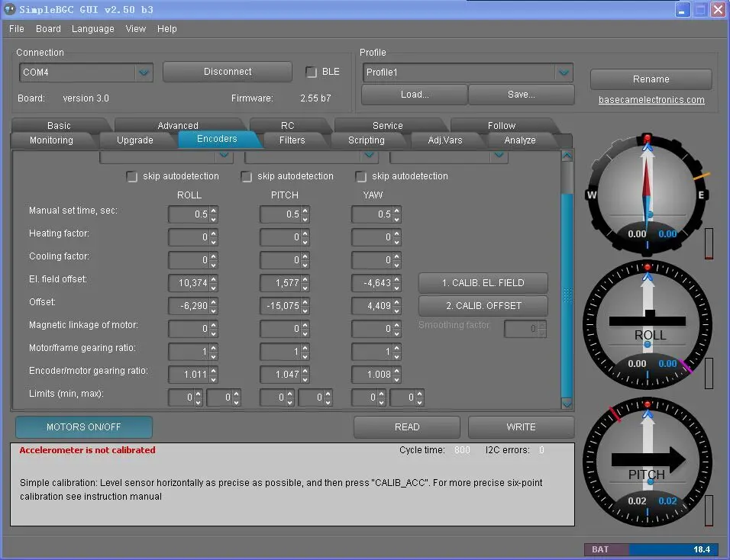Open basecamelectronics.com link
The width and height of the screenshot is (730, 560).
click(x=651, y=100)
